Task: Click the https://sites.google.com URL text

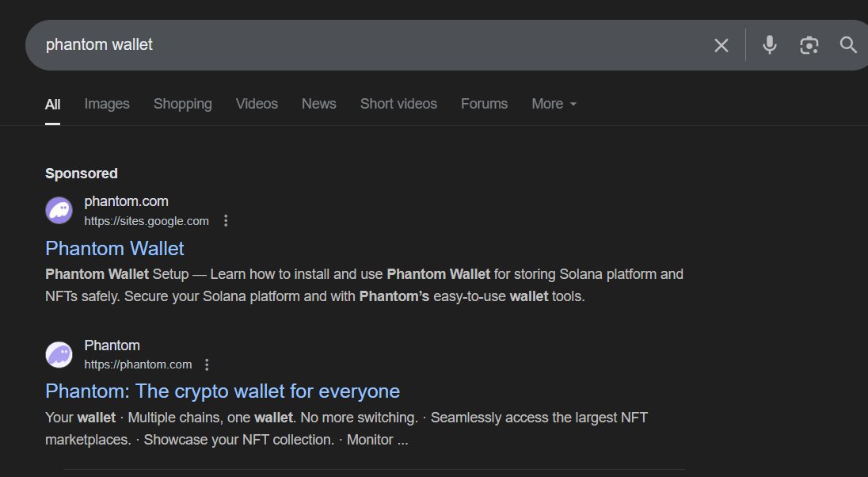Action: point(147,221)
